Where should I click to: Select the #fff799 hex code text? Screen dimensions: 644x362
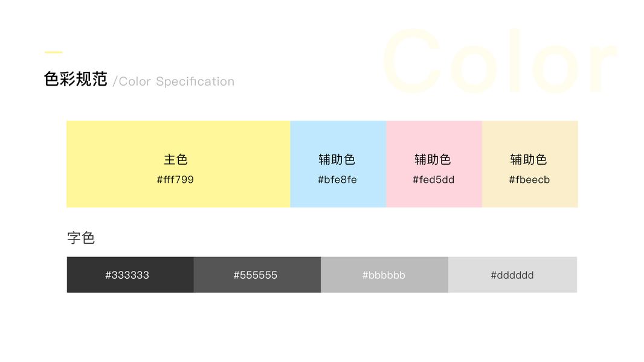click(x=175, y=180)
